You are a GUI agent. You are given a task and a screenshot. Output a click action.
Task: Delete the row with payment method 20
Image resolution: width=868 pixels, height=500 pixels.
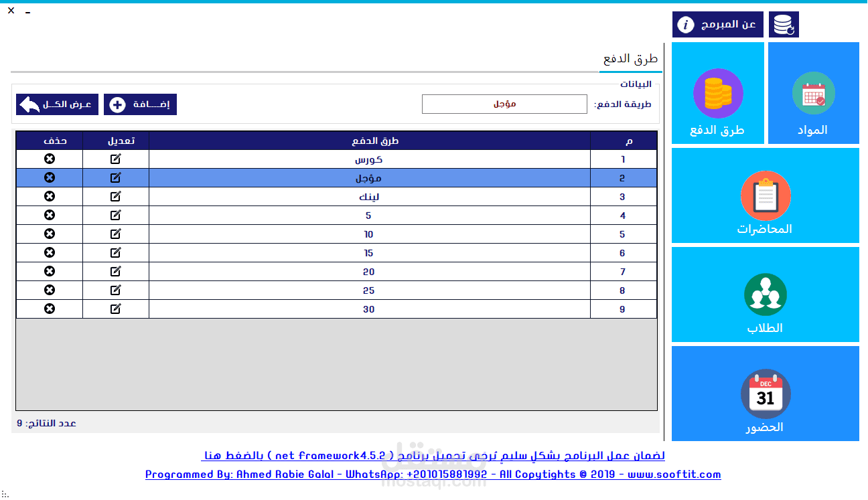click(50, 272)
